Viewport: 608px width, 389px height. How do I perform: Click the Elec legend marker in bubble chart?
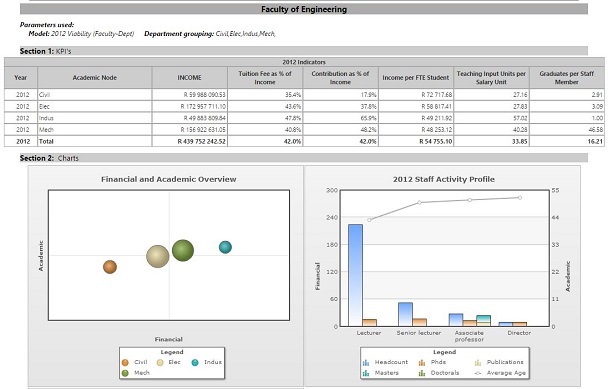point(160,363)
